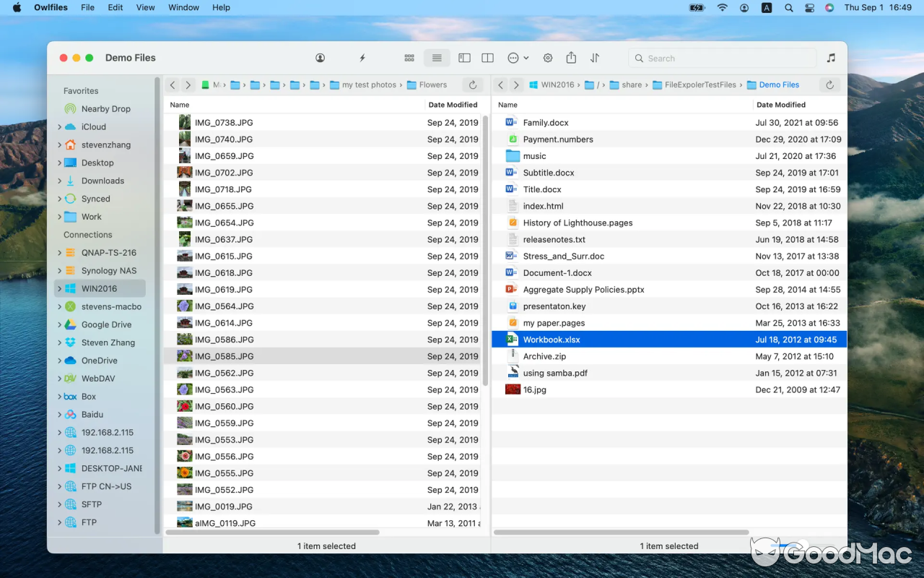
Task: Enable the dual-pane layout icon
Action: tap(487, 58)
